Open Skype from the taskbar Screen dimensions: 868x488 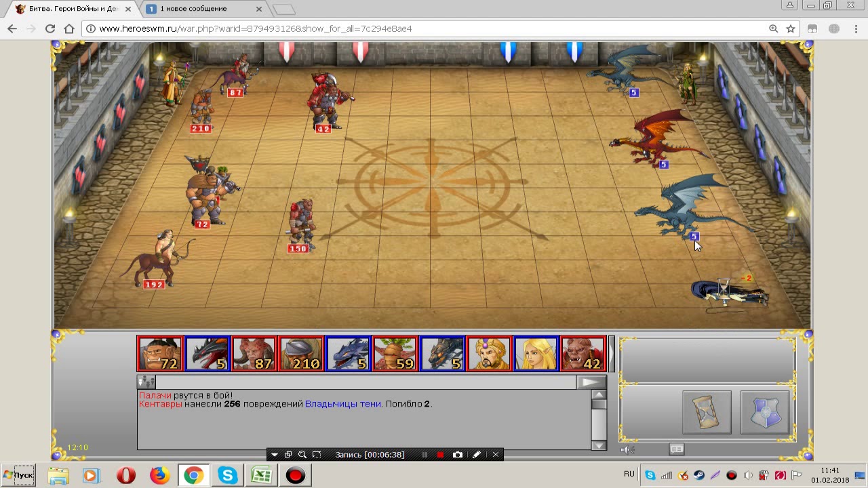click(x=227, y=475)
